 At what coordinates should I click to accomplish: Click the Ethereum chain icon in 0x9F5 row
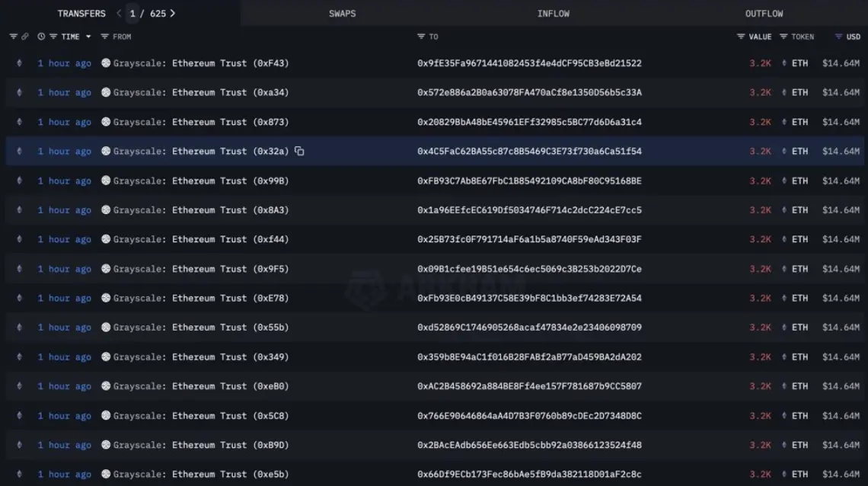tap(19, 268)
